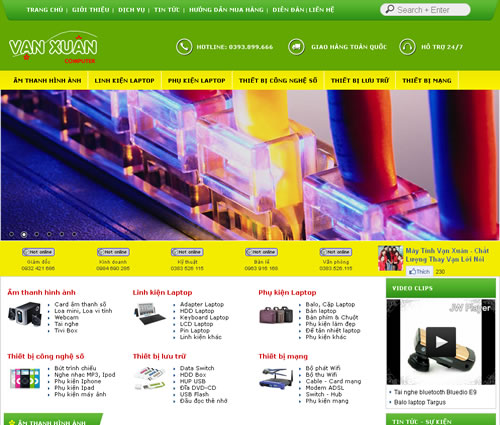This screenshot has width=500, height=425.
Task: Click the nationwide delivery truck icon
Action: 296,47
